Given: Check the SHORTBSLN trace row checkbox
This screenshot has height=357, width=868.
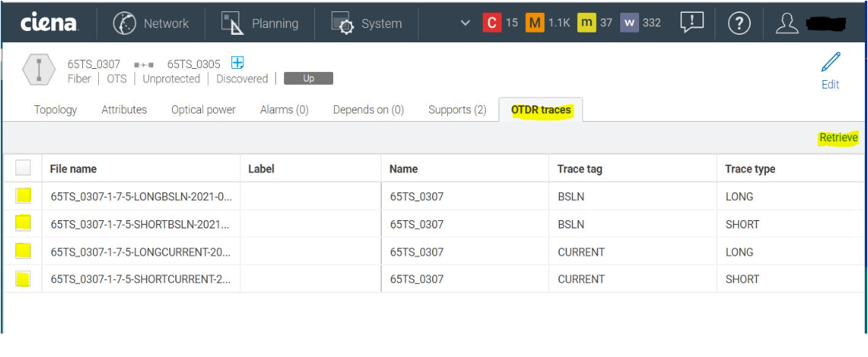Looking at the screenshot, I should pos(23,223).
